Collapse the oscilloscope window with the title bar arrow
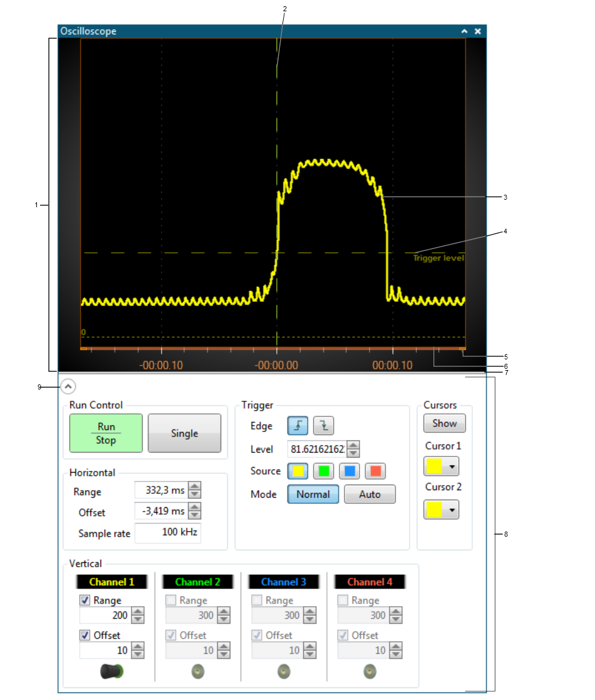This screenshot has width=595, height=700. pyautogui.click(x=464, y=31)
